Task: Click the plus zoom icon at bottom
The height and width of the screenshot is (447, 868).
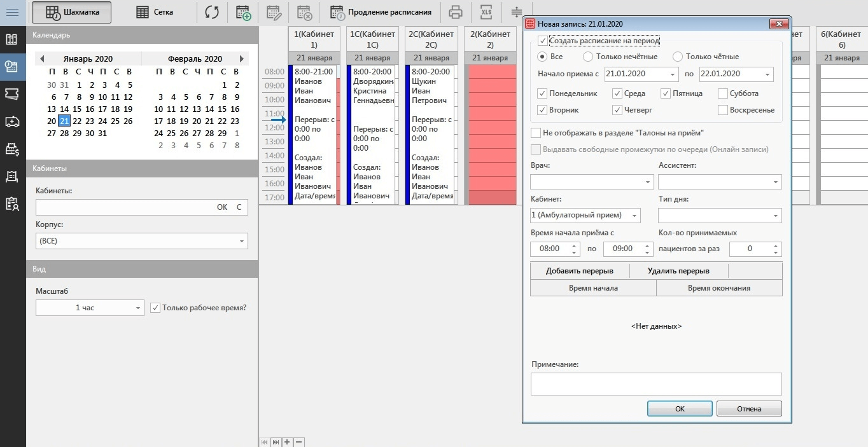Action: [287, 442]
